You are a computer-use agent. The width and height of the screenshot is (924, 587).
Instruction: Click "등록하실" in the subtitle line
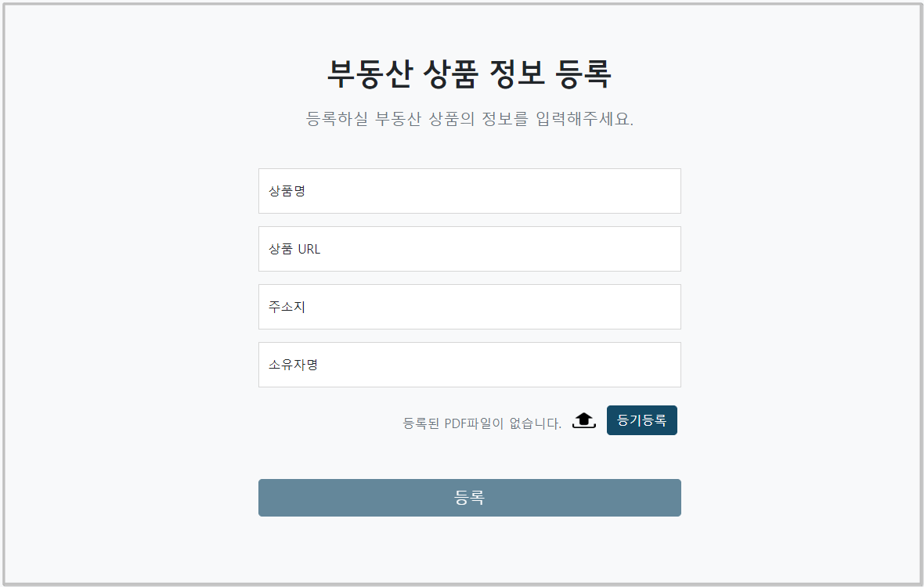tap(337, 120)
